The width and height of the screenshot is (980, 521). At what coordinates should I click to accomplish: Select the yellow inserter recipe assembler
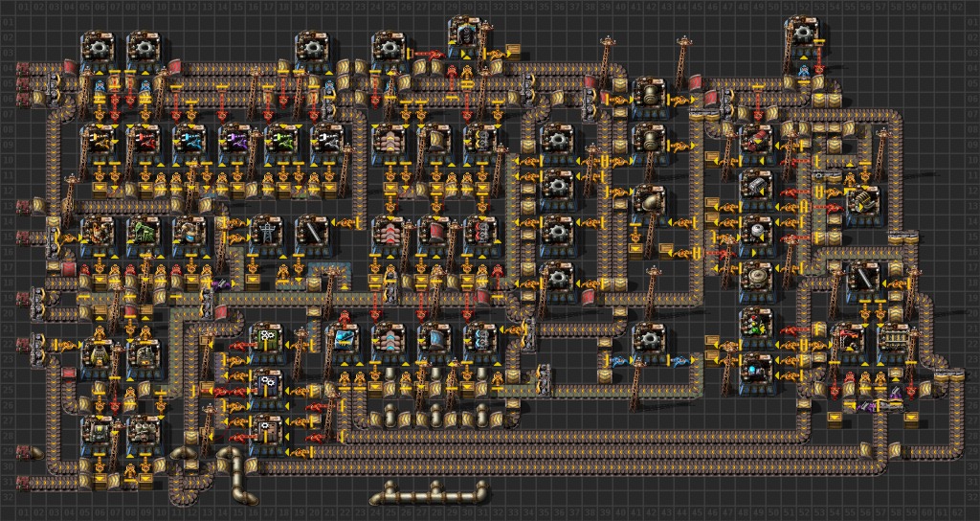(99, 145)
